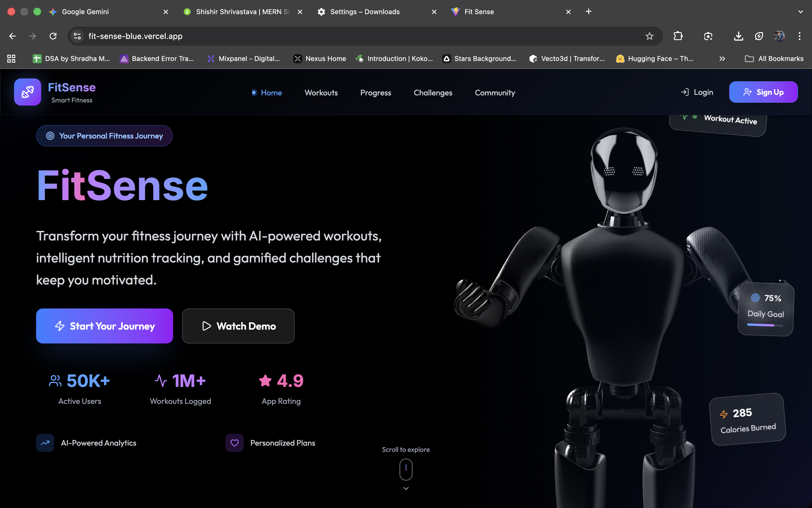
Task: Open the Progress nav item
Action: tap(376, 93)
